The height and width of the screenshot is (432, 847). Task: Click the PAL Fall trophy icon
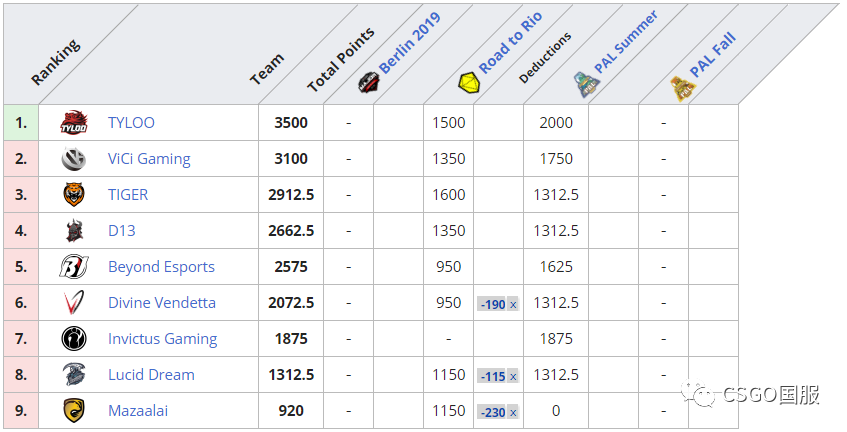click(x=683, y=88)
